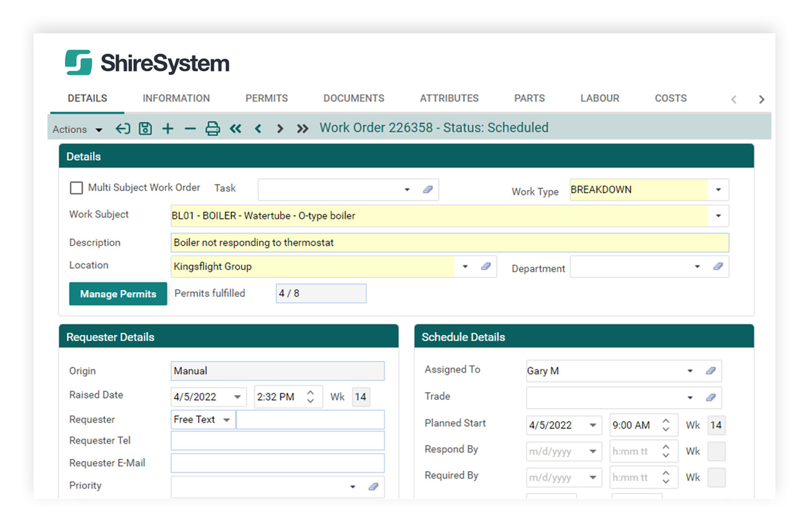The width and height of the screenshot is (809, 532).
Task: Click the Permits fulfilled value field
Action: (x=321, y=293)
